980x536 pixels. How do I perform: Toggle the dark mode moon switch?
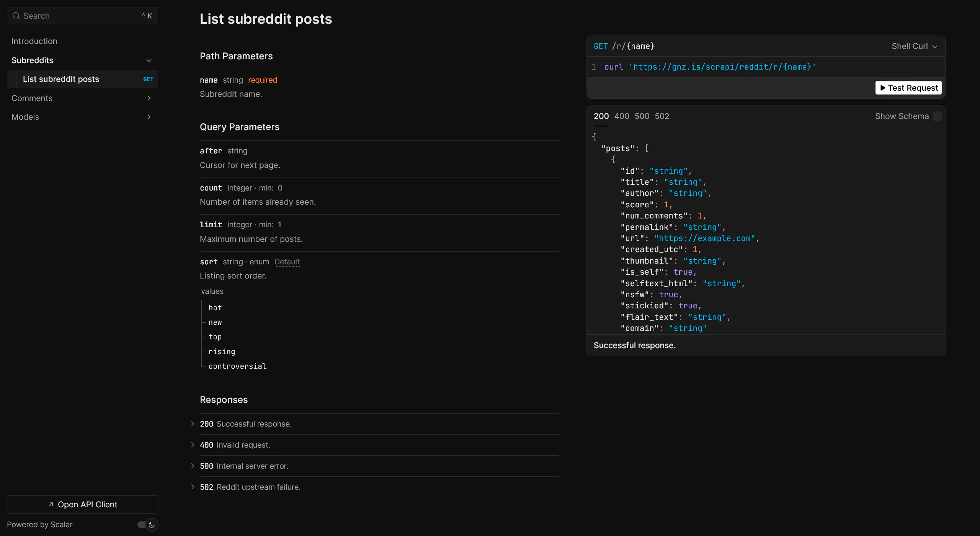click(148, 525)
